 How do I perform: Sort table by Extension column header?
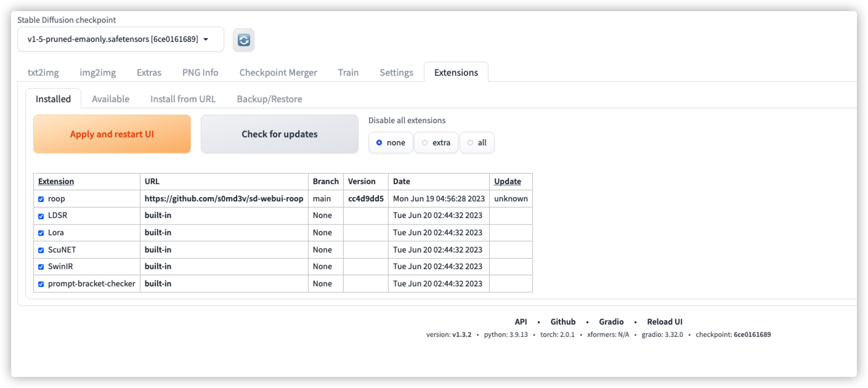56,182
